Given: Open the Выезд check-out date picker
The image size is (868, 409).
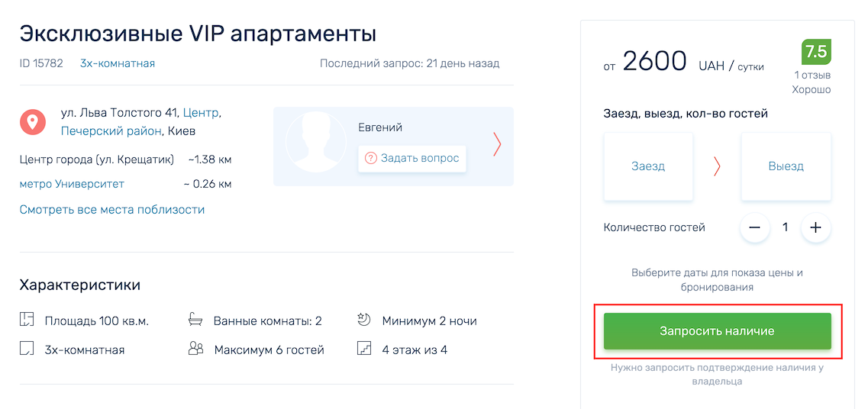Looking at the screenshot, I should point(786,166).
